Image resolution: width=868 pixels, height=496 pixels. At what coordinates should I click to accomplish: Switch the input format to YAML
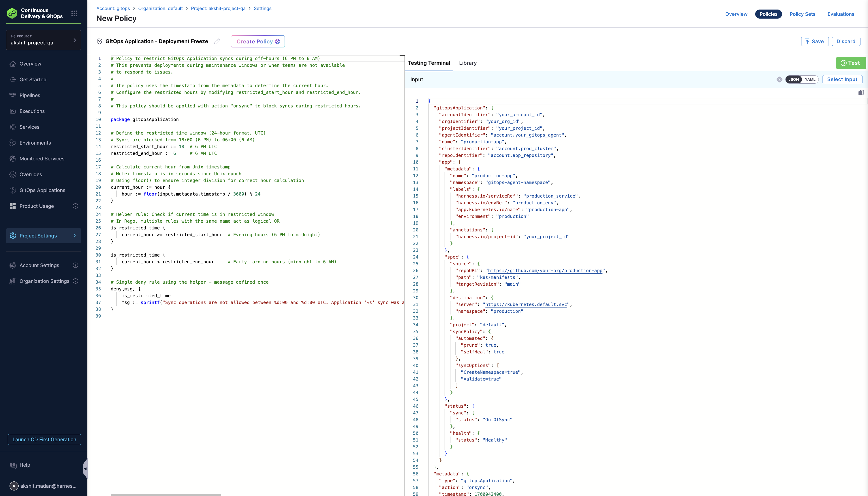(x=810, y=79)
